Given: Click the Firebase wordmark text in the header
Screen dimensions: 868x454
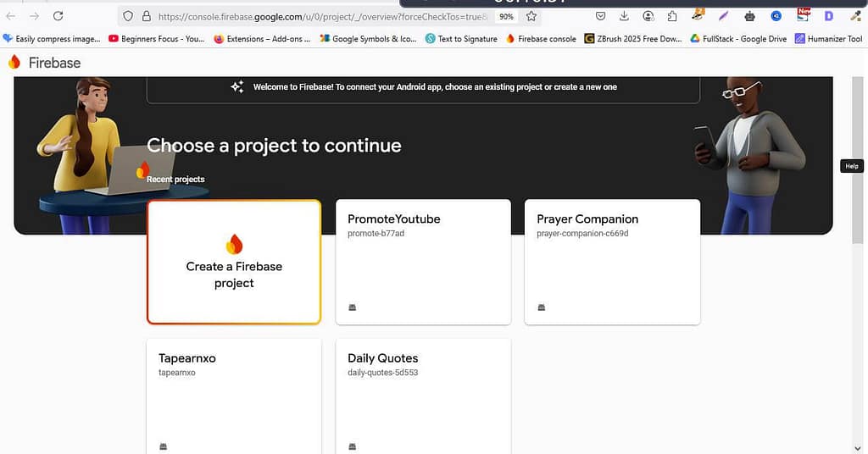Looking at the screenshot, I should 54,63.
